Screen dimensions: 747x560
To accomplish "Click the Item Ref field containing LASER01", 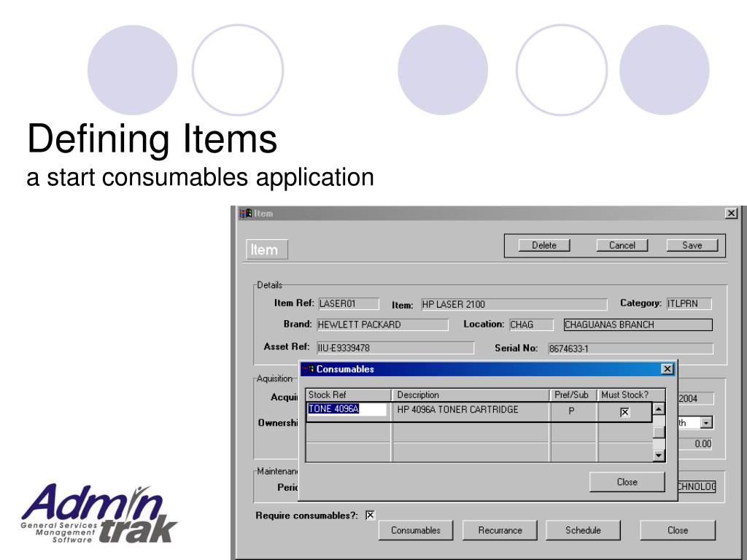I will pos(348,304).
